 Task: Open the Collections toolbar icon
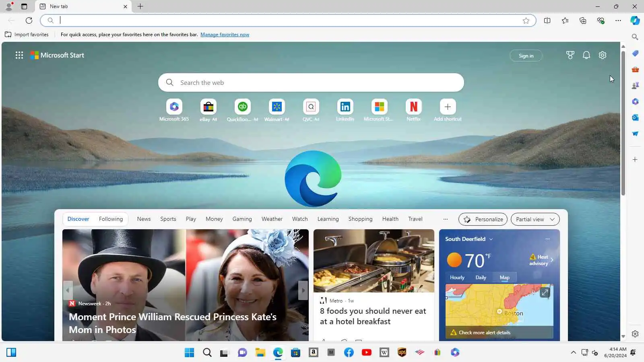[x=583, y=21]
